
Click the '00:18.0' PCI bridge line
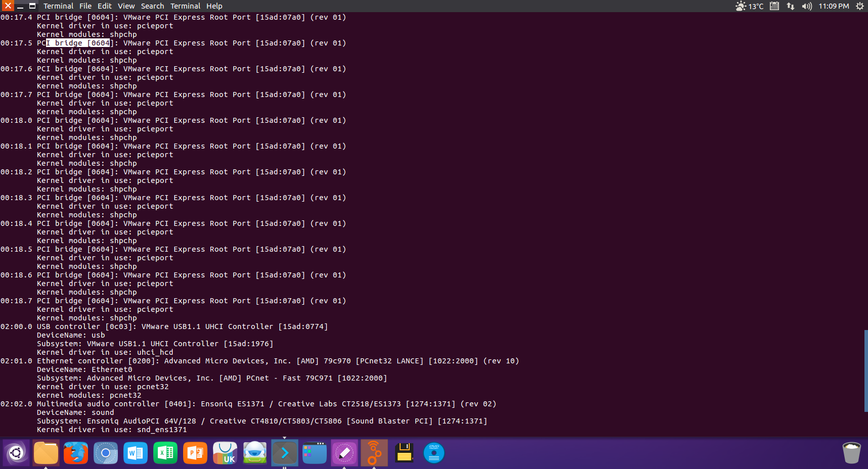click(x=173, y=120)
